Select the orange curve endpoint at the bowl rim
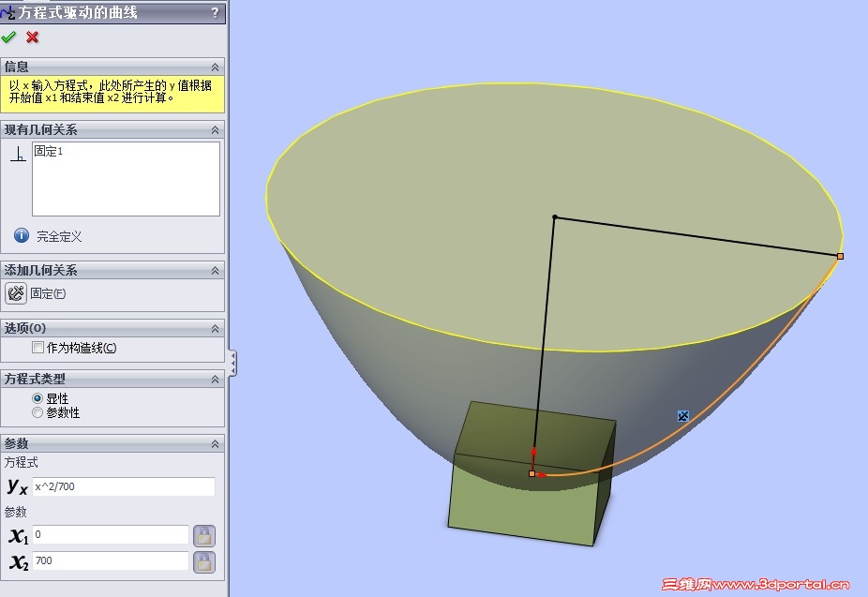The height and width of the screenshot is (597, 868). pos(840,256)
